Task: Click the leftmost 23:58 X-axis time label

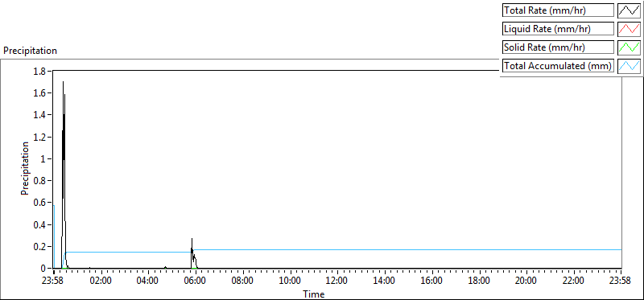Action: pyautogui.click(x=53, y=281)
